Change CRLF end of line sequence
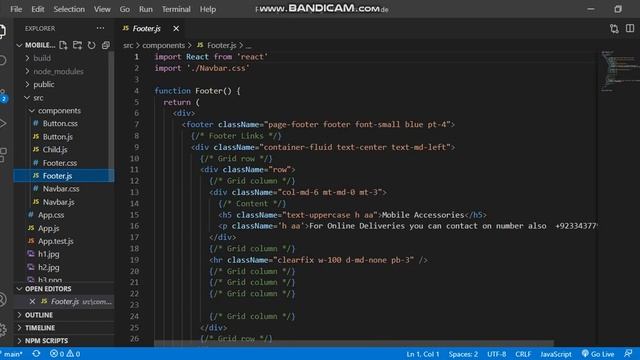 [523, 354]
